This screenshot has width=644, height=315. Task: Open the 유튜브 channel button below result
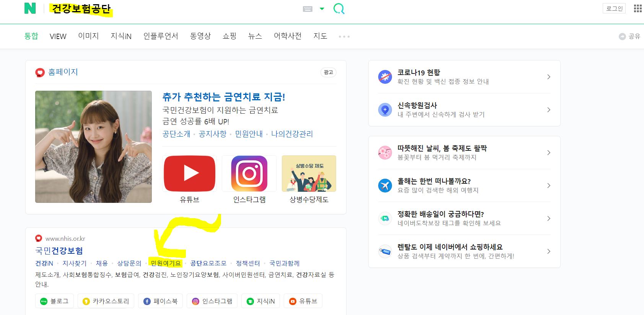[303, 301]
